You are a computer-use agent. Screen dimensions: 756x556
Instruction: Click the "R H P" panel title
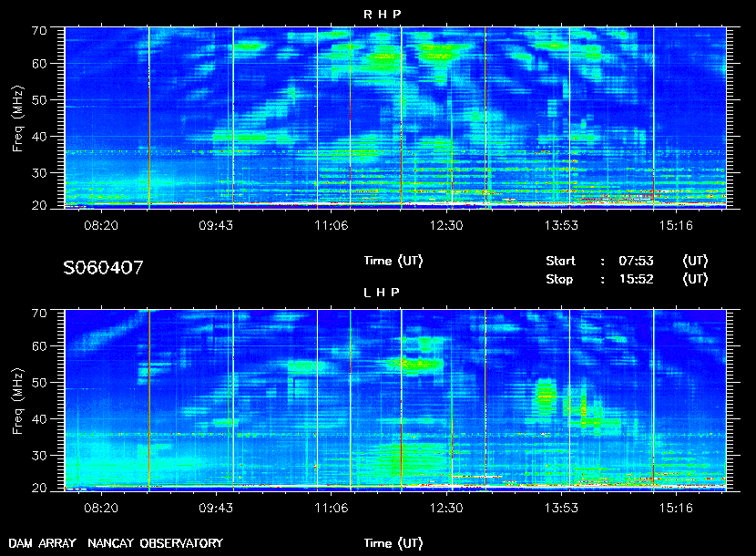pos(382,15)
